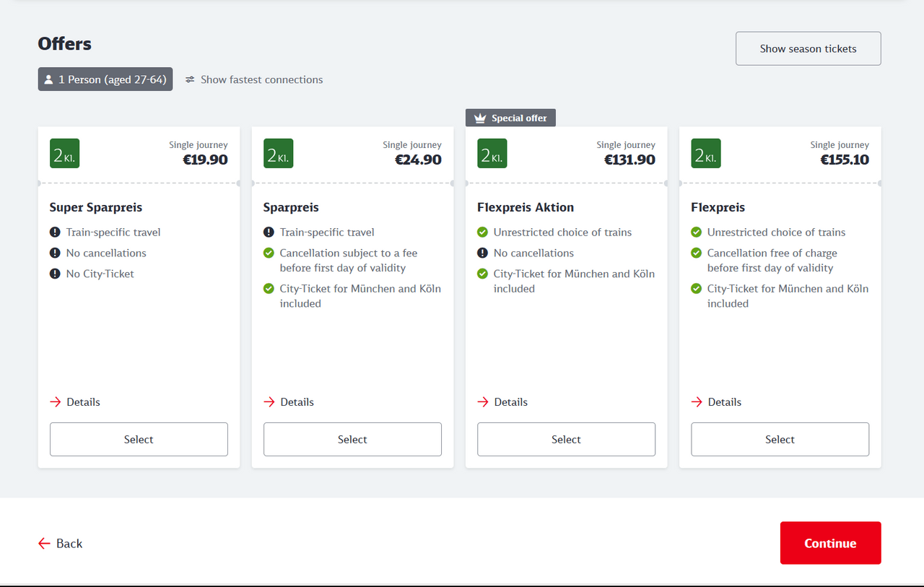Select the Flexpreis Aktion offer
The width and height of the screenshot is (924, 587).
[x=566, y=439]
